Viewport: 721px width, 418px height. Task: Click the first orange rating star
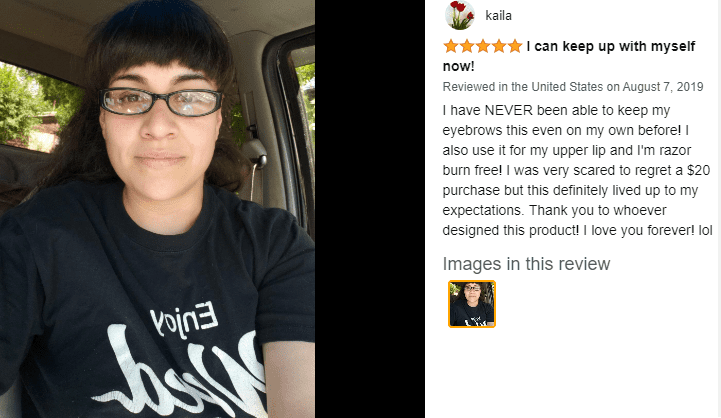coord(451,46)
